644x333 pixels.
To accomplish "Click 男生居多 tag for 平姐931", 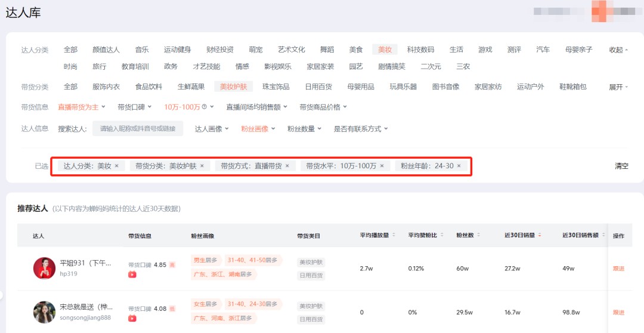I will (x=206, y=260).
